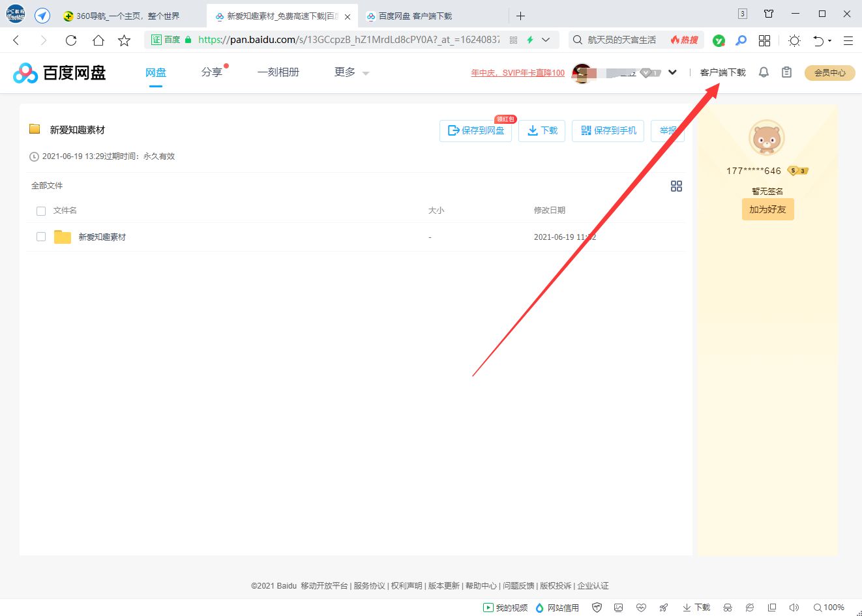Open the address bar dropdown arrow
The image size is (862, 616).
click(x=546, y=40)
